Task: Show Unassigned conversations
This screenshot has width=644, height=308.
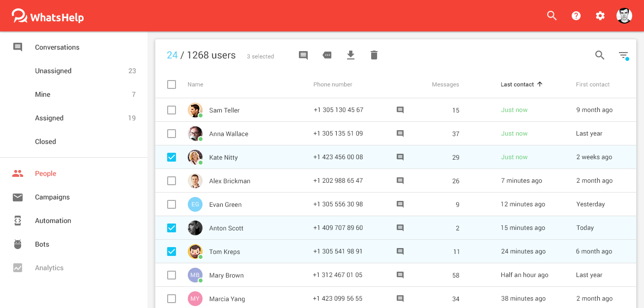Action: [x=53, y=71]
